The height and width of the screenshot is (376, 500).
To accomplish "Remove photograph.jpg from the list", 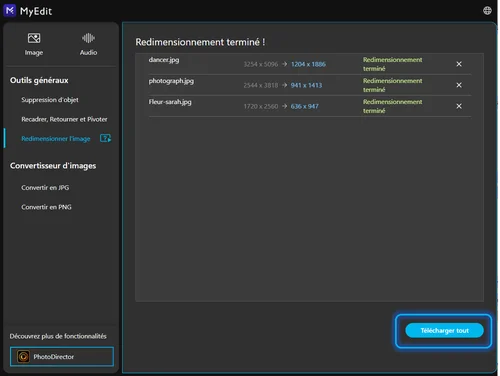I will (459, 85).
